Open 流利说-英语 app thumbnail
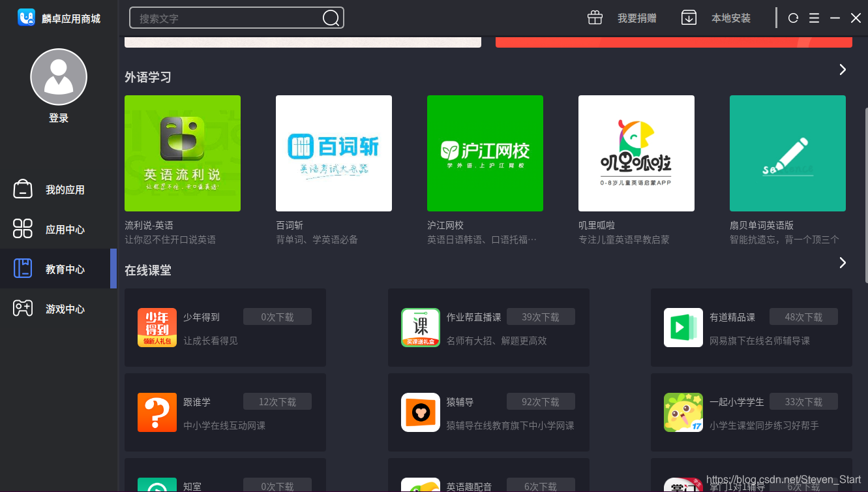868x492 pixels. (x=183, y=153)
